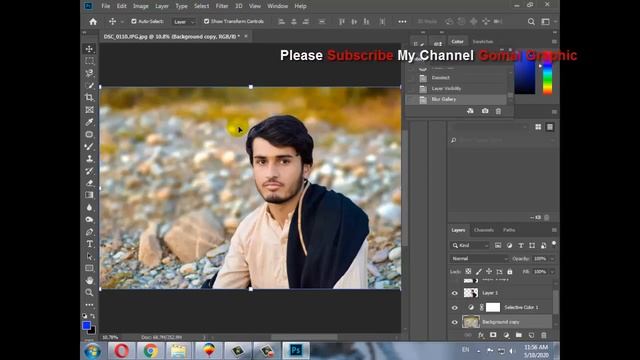640x360 pixels.
Task: Hide the Background copy layer
Action: 455,322
